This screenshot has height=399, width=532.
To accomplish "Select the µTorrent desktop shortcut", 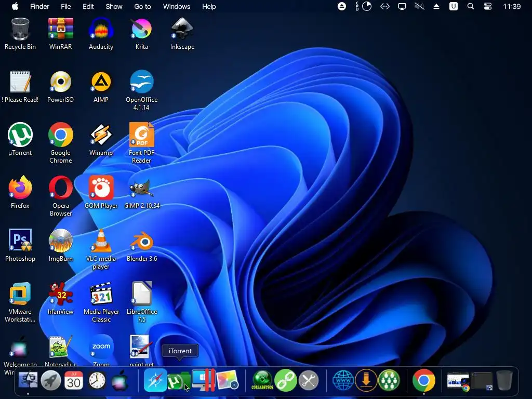I will [x=20, y=140].
